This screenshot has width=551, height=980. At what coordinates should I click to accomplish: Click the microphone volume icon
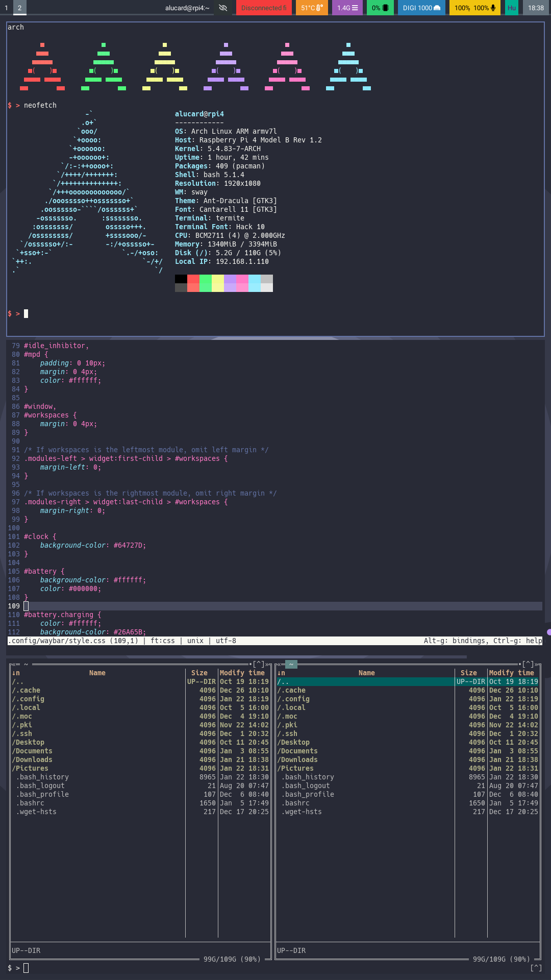(493, 8)
